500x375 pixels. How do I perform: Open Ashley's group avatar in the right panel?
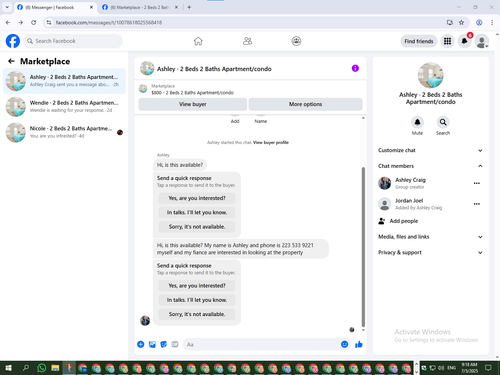point(430,75)
